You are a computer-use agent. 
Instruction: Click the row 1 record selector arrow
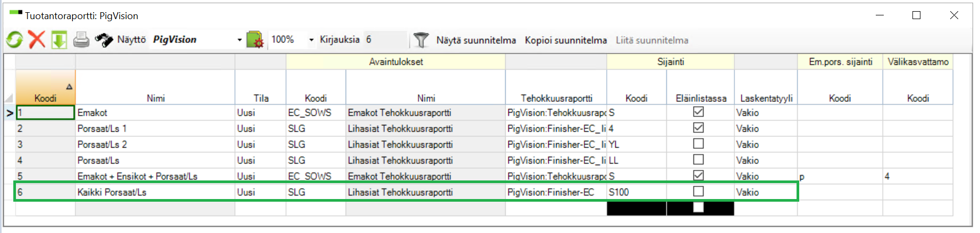pos(10,113)
